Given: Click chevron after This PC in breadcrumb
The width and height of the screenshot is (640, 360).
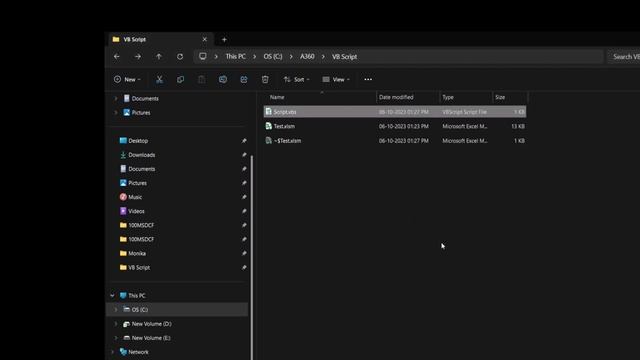Looking at the screenshot, I should 255,57.
